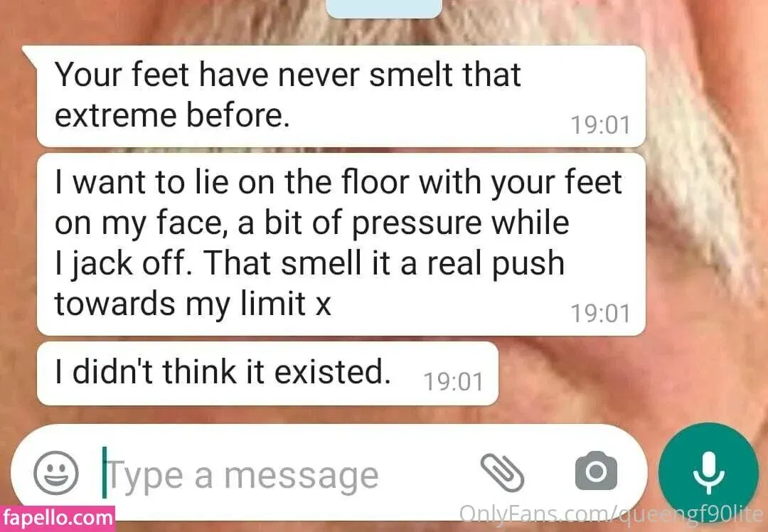The image size is (768, 532).
Task: Click the 19:01 timestamp on second message
Action: click(600, 314)
